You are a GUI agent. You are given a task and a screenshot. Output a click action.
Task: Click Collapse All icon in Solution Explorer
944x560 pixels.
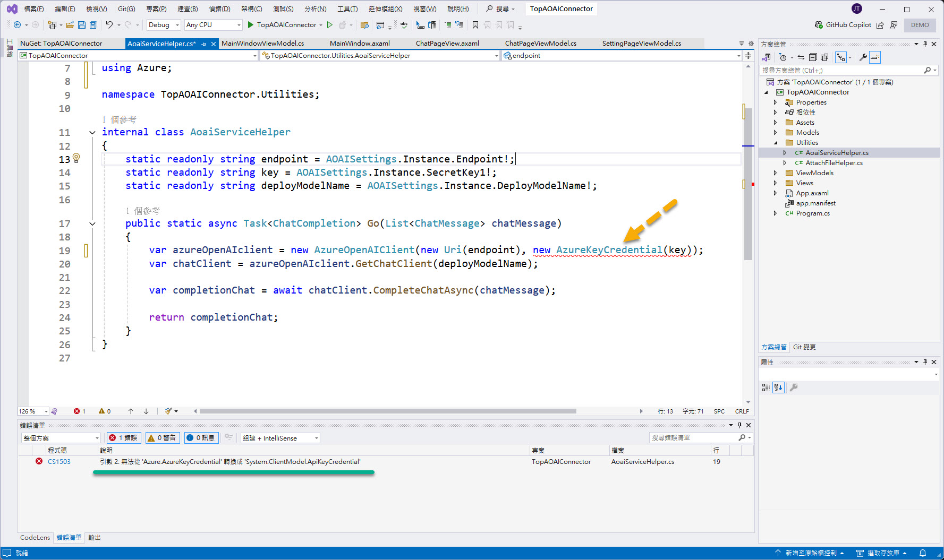(813, 57)
